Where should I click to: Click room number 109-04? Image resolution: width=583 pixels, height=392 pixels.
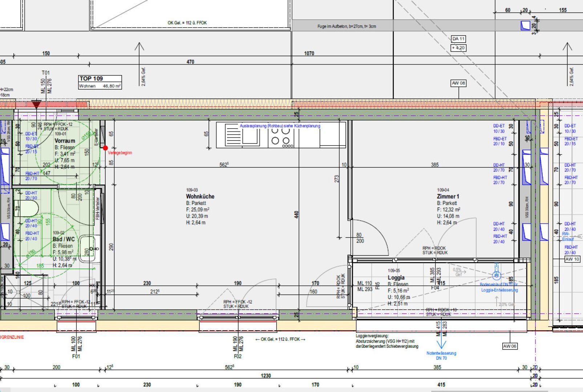[443, 190]
